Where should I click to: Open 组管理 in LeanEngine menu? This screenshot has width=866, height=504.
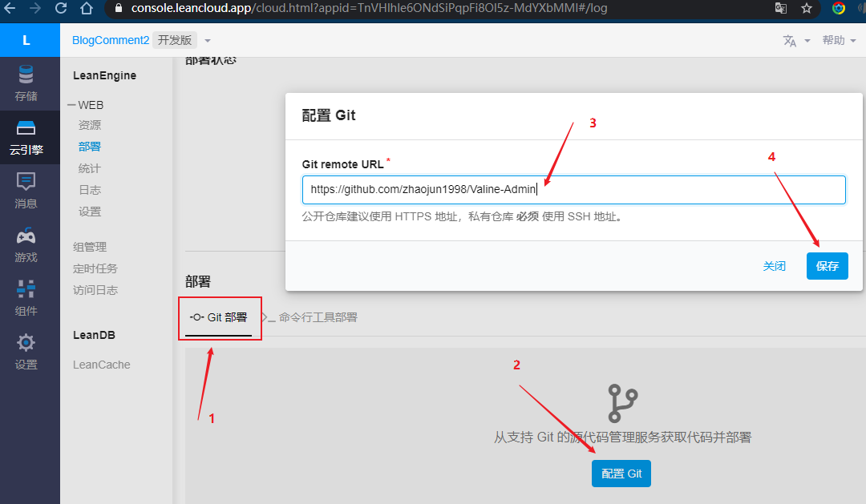point(90,247)
